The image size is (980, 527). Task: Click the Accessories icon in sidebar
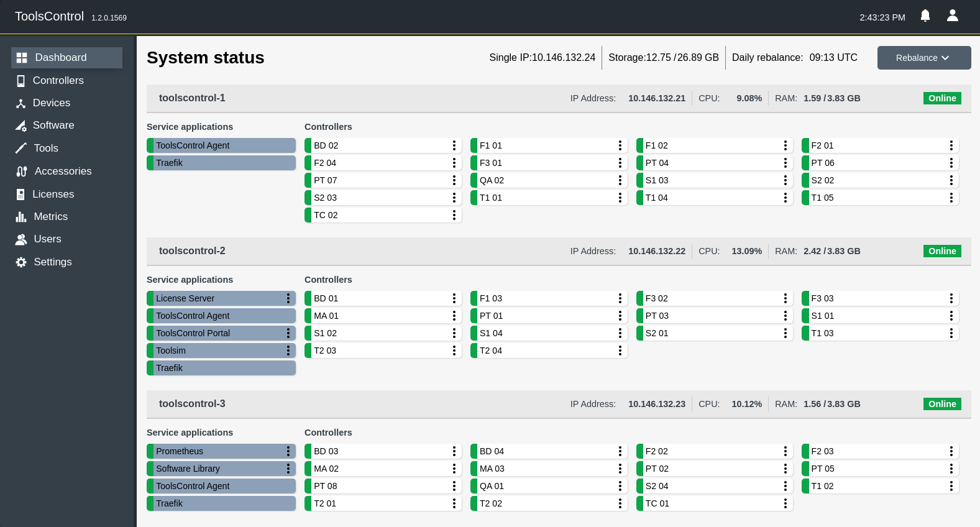tap(22, 172)
